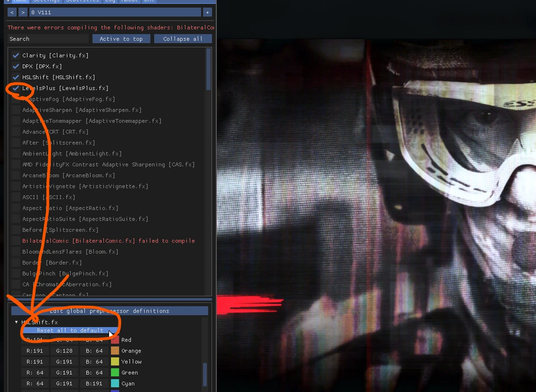Open the 0 V111 preset selector

[x=115, y=12]
